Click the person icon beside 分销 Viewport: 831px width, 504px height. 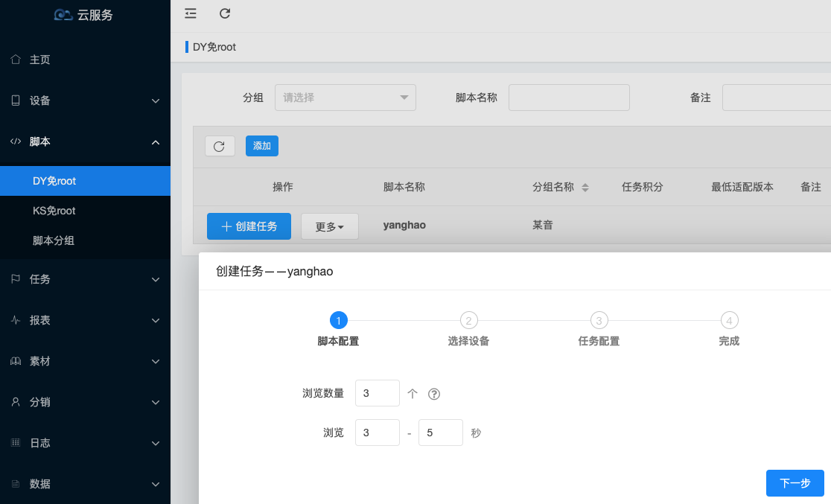16,402
